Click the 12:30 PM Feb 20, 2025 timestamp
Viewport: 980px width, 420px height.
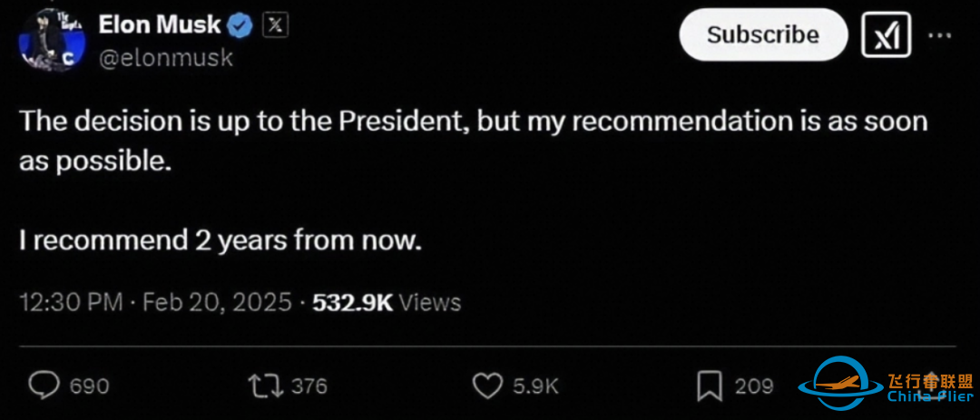(156, 302)
